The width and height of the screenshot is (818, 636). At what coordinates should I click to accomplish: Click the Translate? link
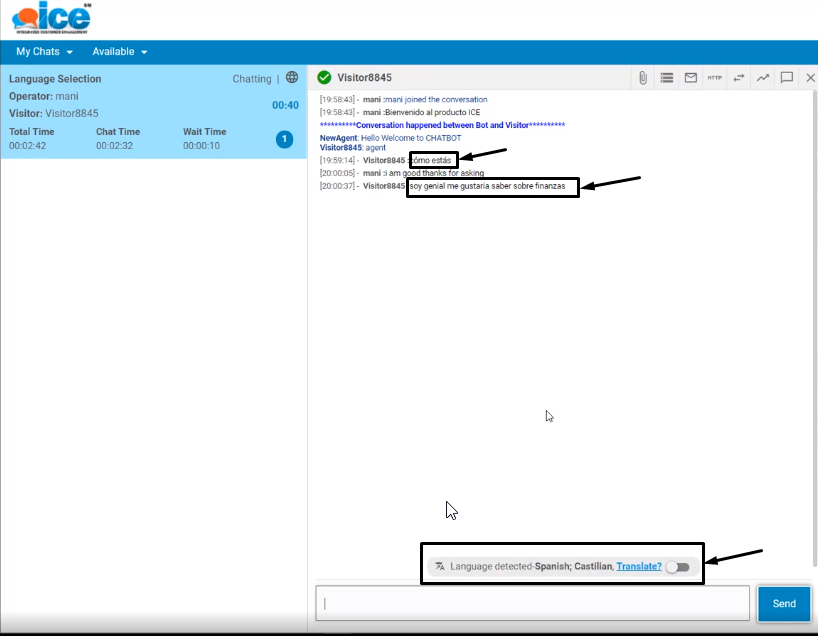(x=638, y=567)
